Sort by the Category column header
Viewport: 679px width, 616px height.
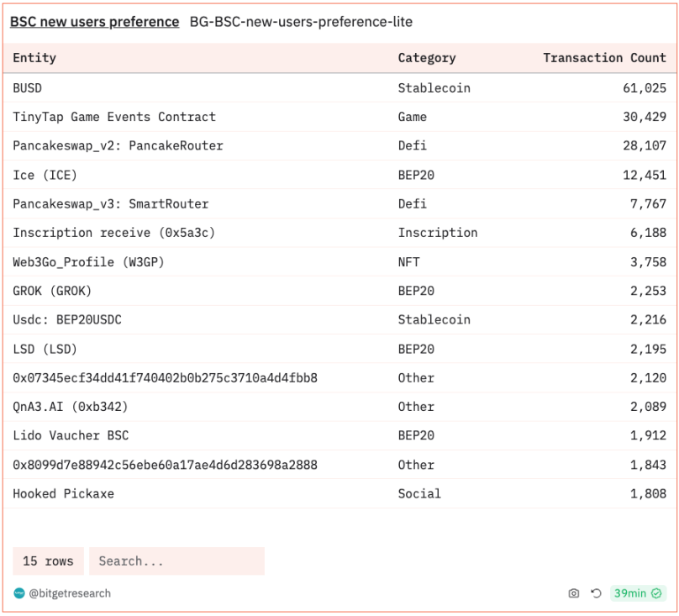pos(426,58)
